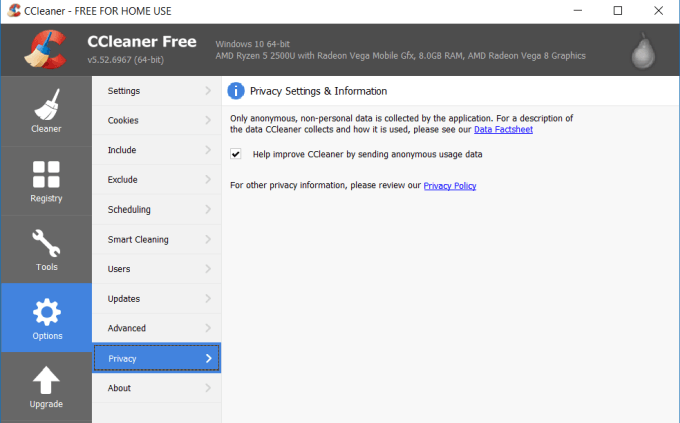Open the Advanced options page
This screenshot has height=423, width=680.
[157, 328]
